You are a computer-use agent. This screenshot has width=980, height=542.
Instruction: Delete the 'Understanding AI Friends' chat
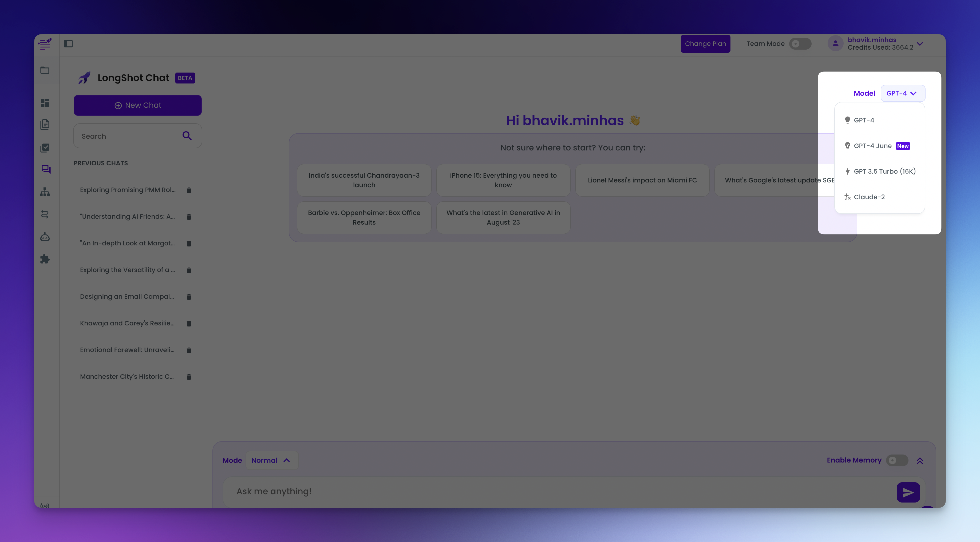[x=189, y=217]
